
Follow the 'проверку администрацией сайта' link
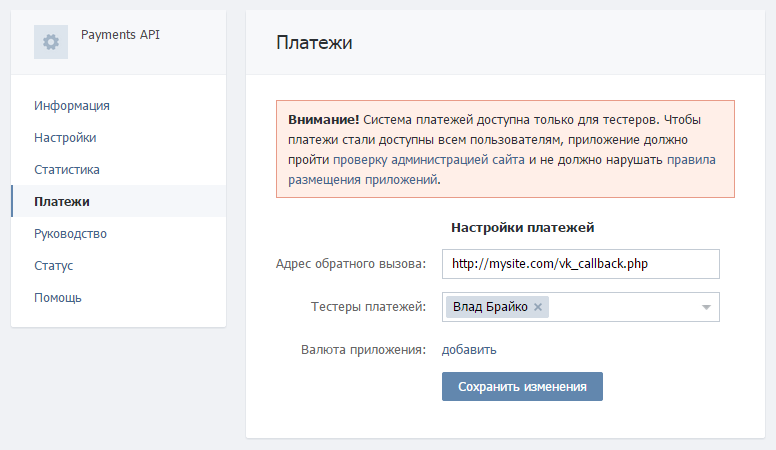[424, 160]
